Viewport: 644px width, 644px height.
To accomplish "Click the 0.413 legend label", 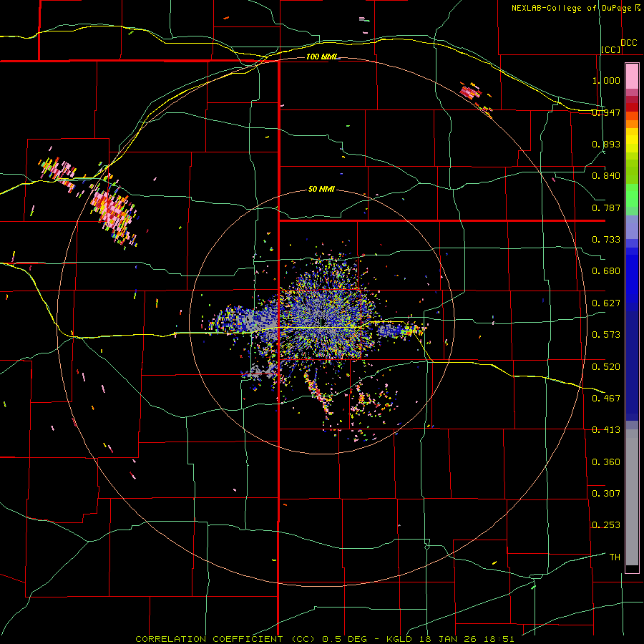I will tap(606, 430).
